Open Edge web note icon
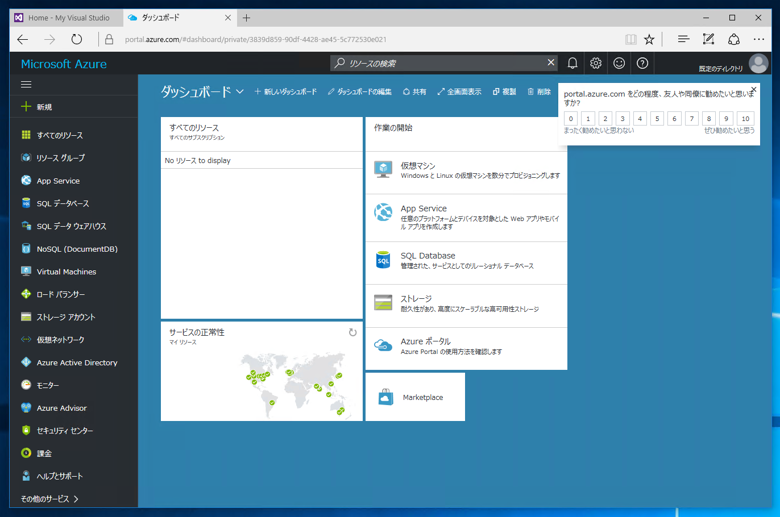This screenshot has width=780, height=517. 708,39
